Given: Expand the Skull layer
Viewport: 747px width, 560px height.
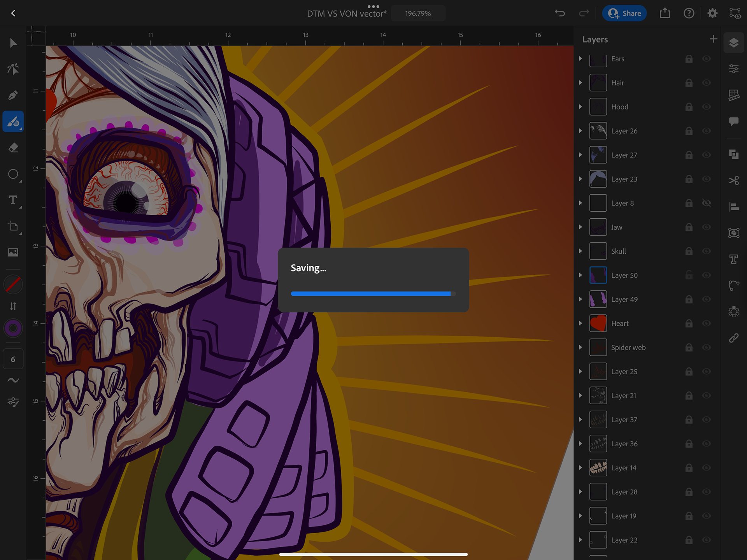Looking at the screenshot, I should pos(580,251).
